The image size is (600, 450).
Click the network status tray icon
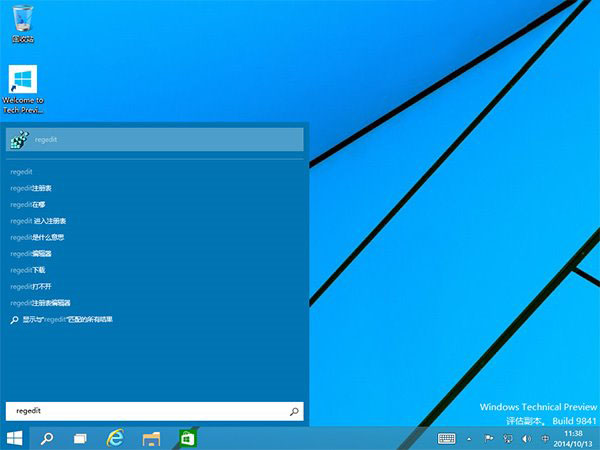(x=508, y=438)
